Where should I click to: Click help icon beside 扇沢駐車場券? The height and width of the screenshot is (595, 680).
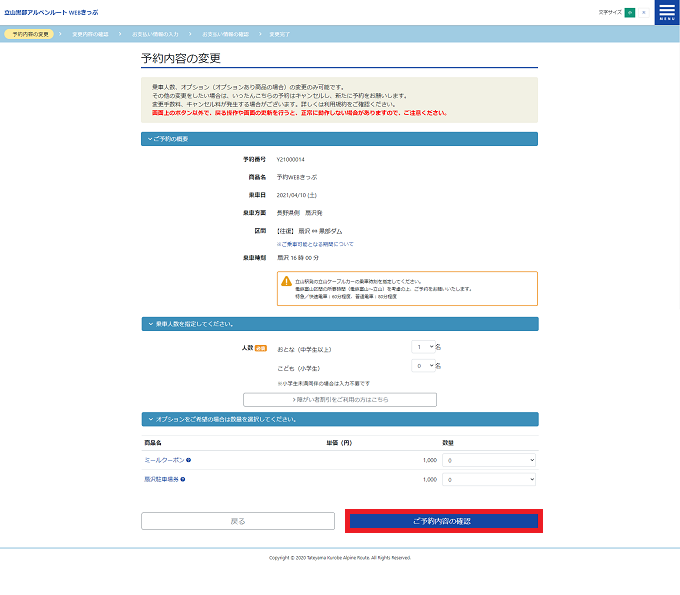[x=183, y=480]
